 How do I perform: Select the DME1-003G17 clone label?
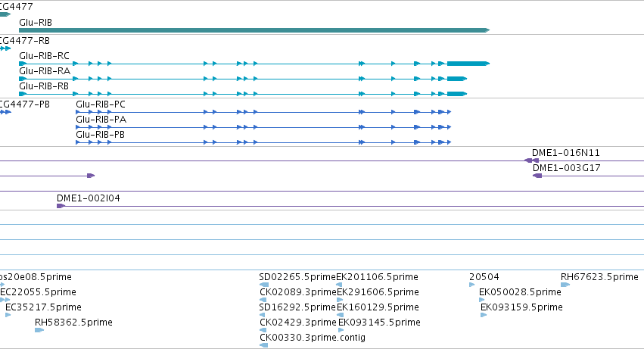[567, 168]
